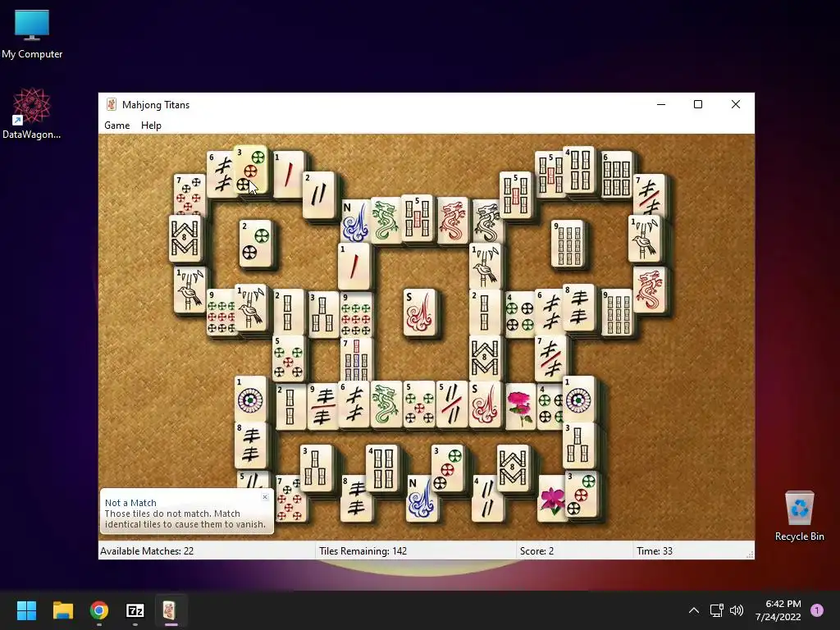Image resolution: width=840 pixels, height=630 pixels.
Task: Open the Help menu
Action: 151,126
